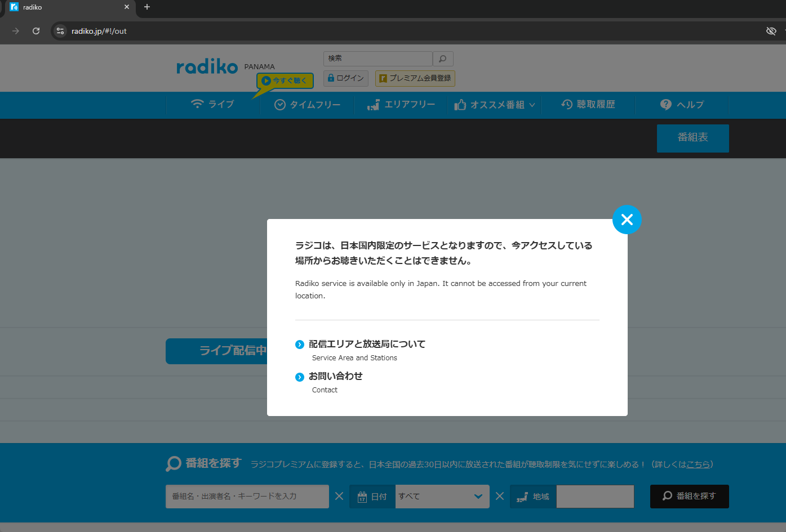Screen dimensions: 786x532
Task: Open the こちら details link
Action: [698, 464]
